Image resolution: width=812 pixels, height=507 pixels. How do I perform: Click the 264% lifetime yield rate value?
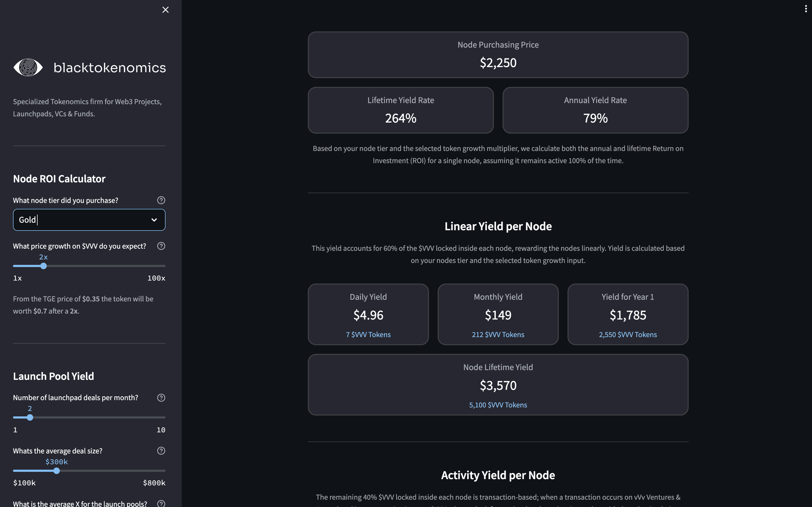click(x=401, y=118)
